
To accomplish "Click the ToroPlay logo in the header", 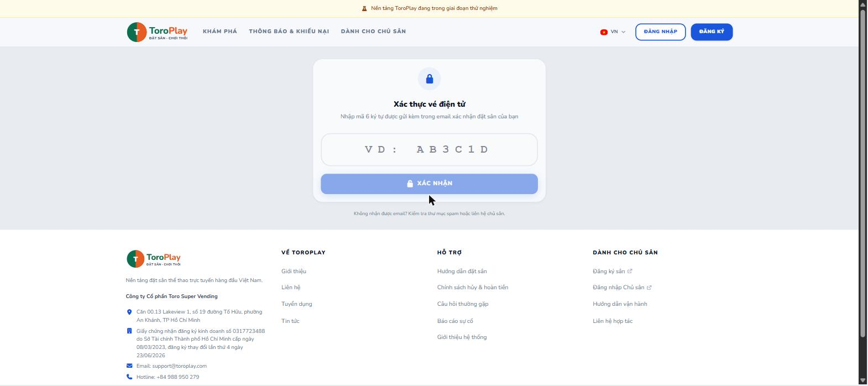I will tap(158, 32).
